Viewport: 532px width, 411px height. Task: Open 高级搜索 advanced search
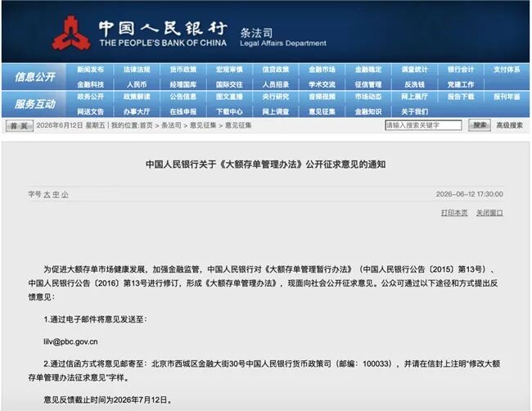click(509, 125)
